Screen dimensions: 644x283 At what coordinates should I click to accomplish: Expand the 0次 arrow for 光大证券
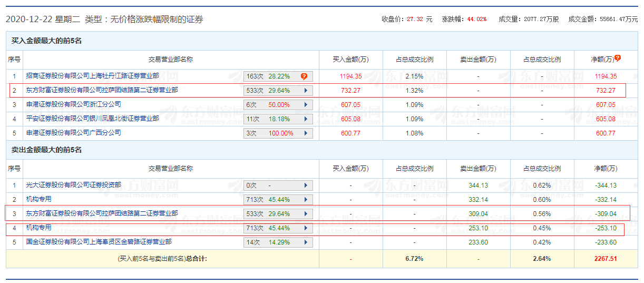pyautogui.click(x=305, y=186)
